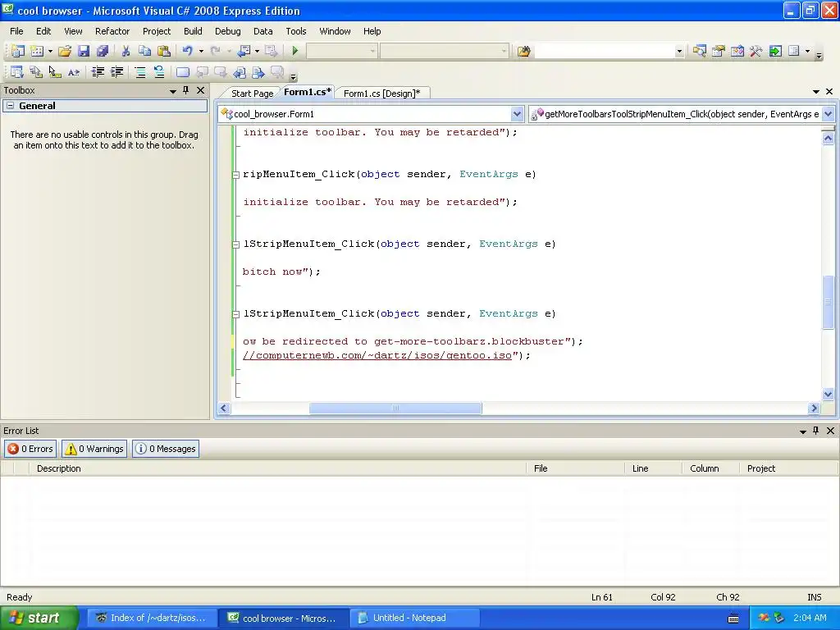The width and height of the screenshot is (840, 630).
Task: Open Index of /~dartz/isos taskbar window
Action: (x=152, y=618)
